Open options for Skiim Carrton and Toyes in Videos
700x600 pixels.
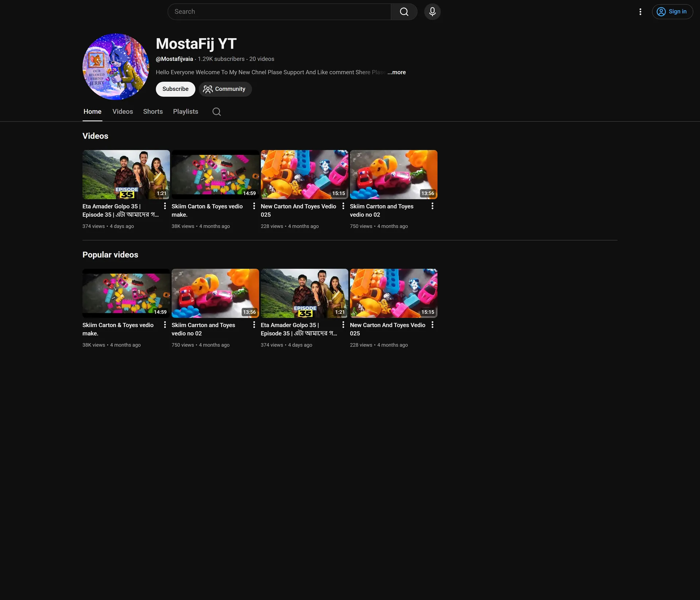[x=432, y=206]
